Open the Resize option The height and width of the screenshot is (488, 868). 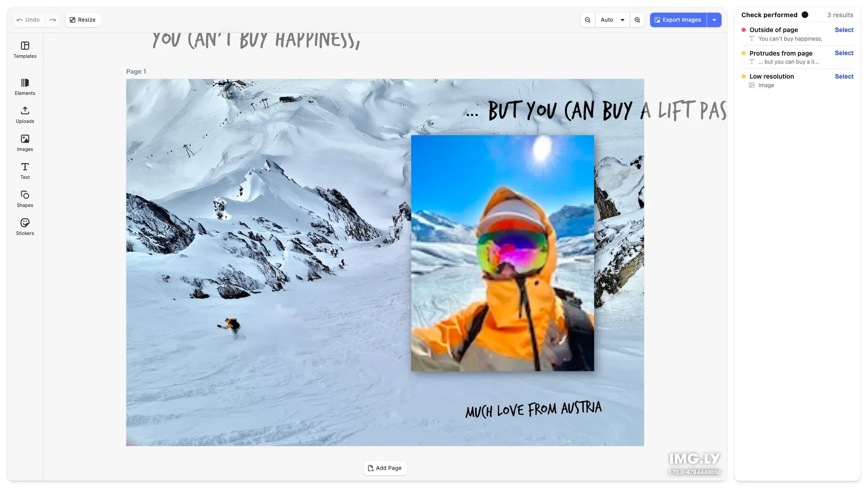click(83, 20)
